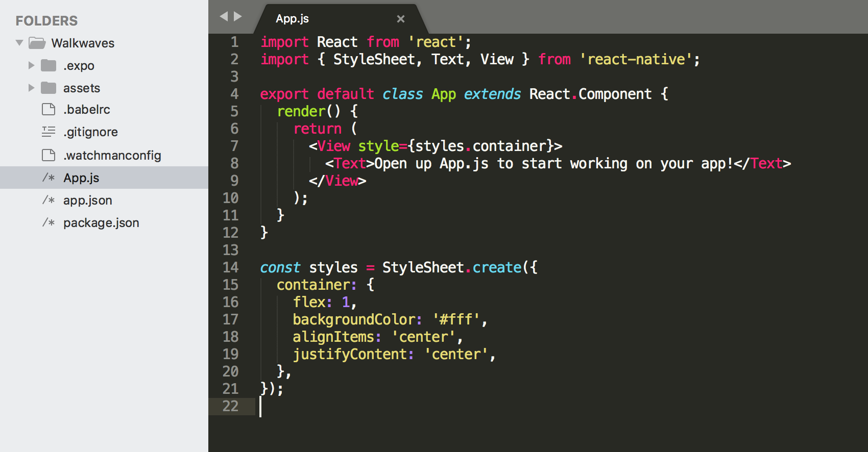Viewport: 868px width, 452px height.
Task: Click the .gitignore text file icon
Action: pos(49,132)
